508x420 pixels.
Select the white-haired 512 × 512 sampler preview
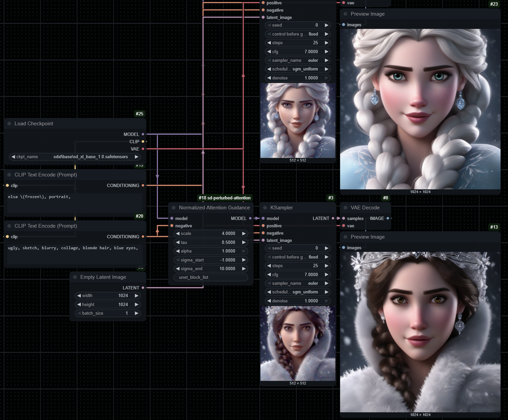coord(298,120)
